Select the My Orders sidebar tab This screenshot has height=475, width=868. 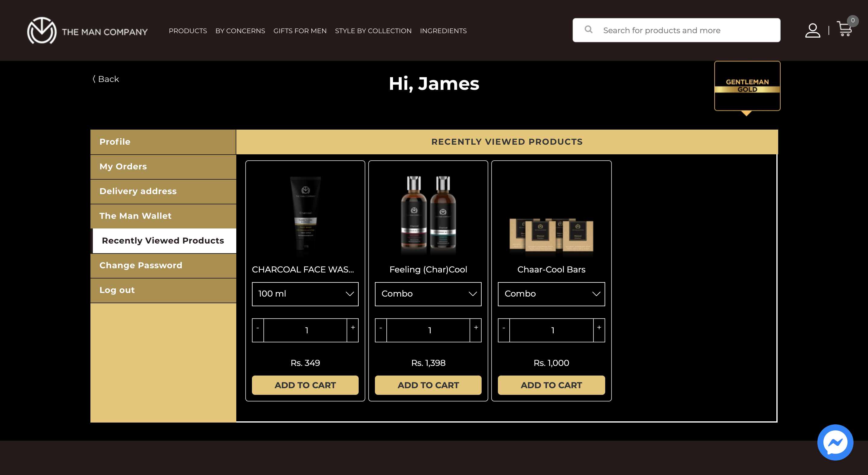[x=163, y=167]
